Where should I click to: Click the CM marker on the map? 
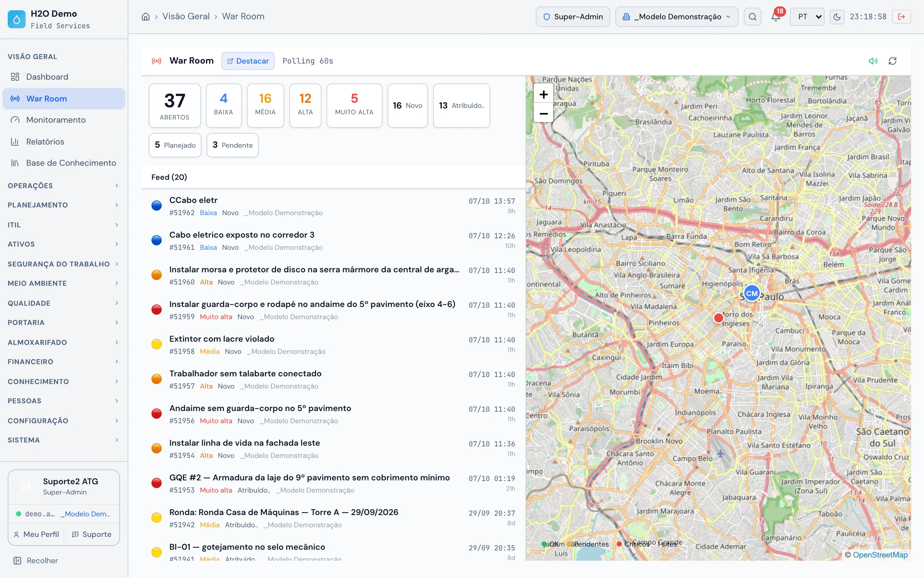click(752, 293)
